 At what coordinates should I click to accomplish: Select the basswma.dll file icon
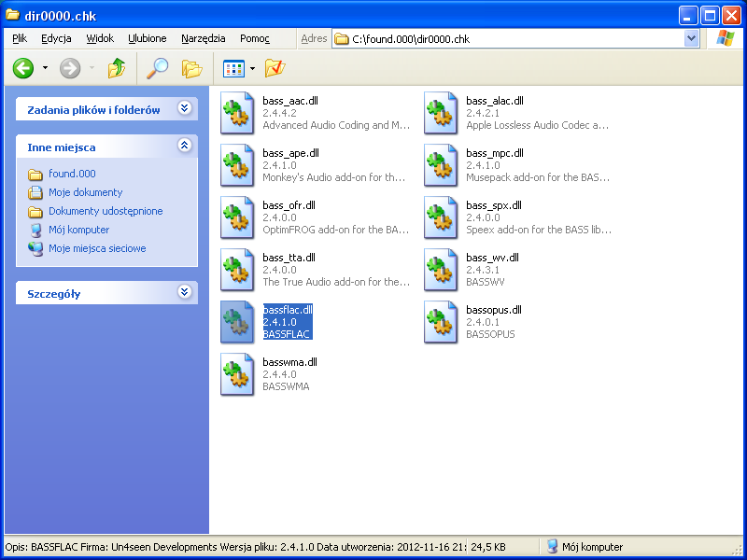(237, 375)
